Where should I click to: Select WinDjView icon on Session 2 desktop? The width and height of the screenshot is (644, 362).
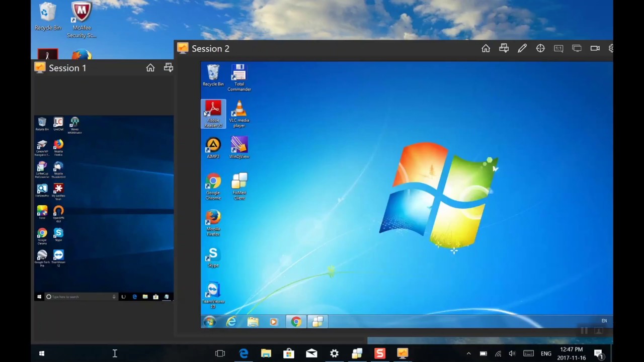[x=239, y=148]
